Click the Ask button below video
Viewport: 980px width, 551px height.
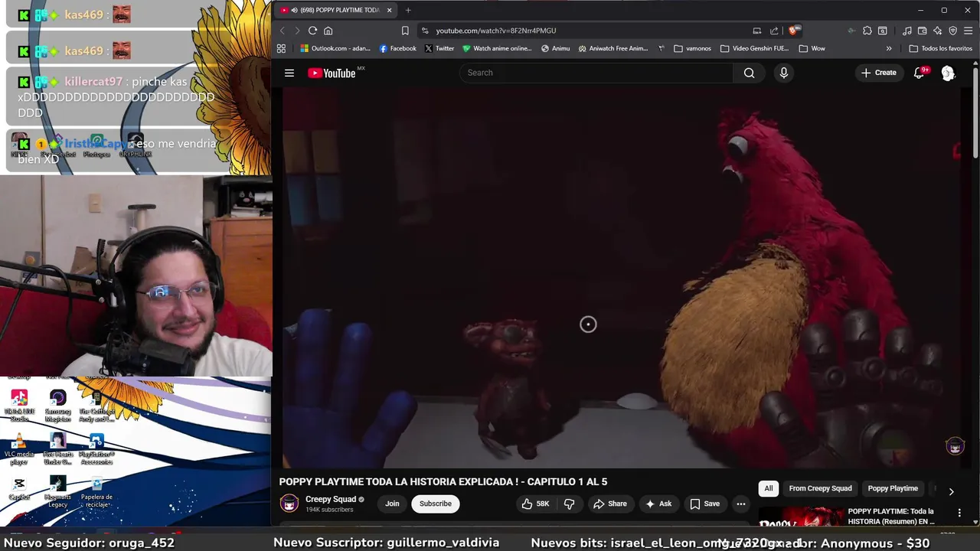(x=658, y=504)
